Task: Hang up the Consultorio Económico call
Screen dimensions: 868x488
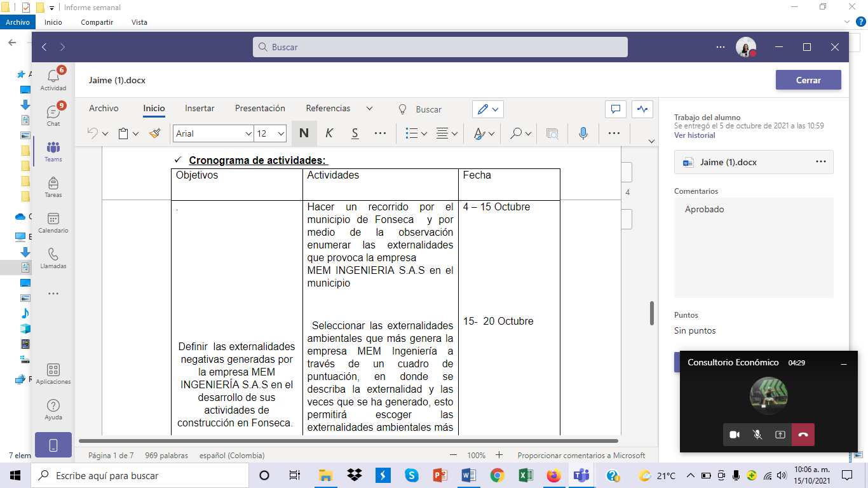Action: [x=803, y=435]
